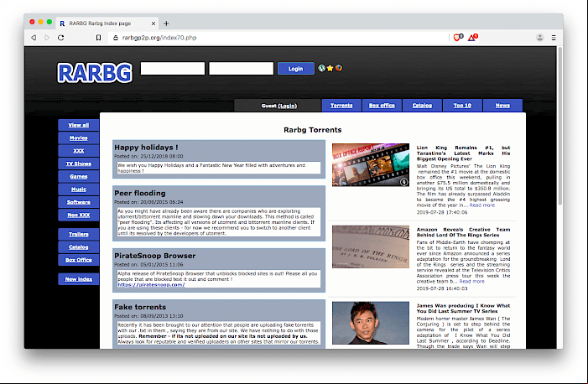This screenshot has width=588, height=384.
Task: Click the Rarbg Torrents page title
Action: [313, 130]
